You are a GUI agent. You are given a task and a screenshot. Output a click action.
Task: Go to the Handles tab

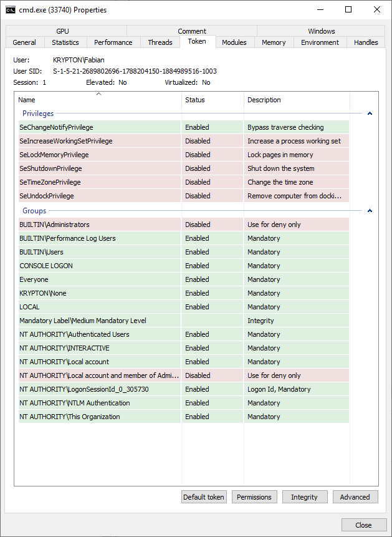pos(366,42)
